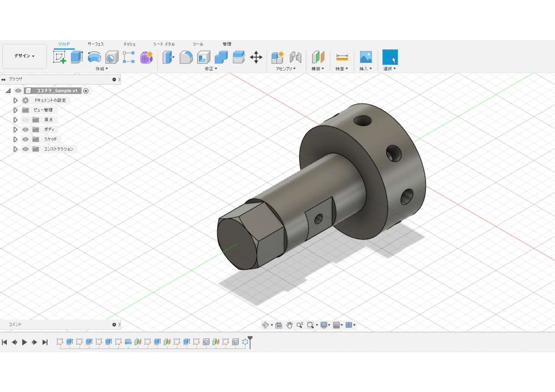Viewport: 555px width, 392px height.
Task: Select the Fillet tool
Action: point(186,57)
